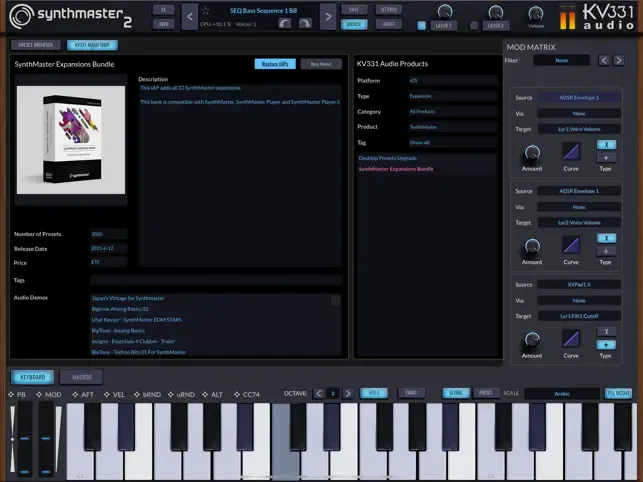Viewport: 643px width, 482px height.
Task: Click the Browse button
Action: pos(353,24)
